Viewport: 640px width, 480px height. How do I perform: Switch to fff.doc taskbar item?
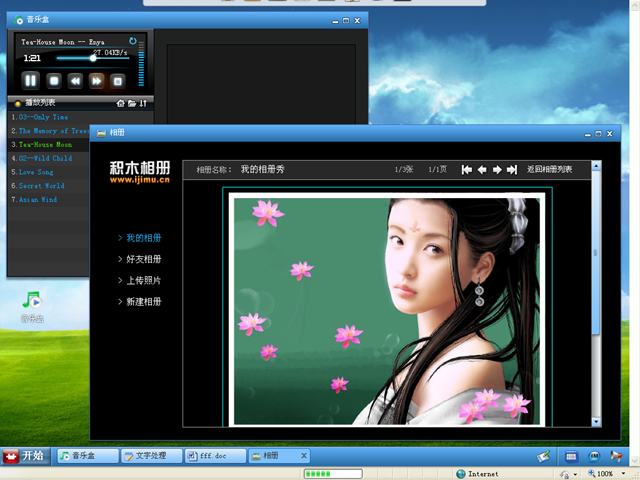tap(215, 456)
